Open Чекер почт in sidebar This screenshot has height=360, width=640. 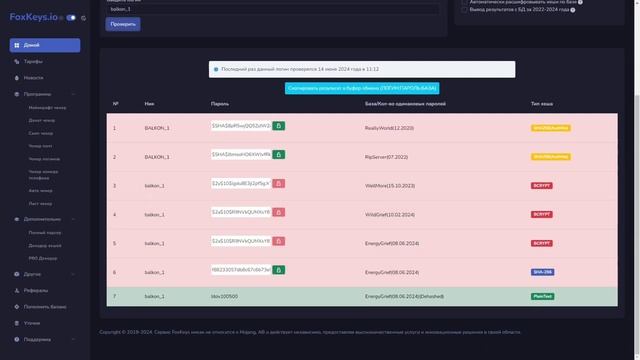pos(40,146)
